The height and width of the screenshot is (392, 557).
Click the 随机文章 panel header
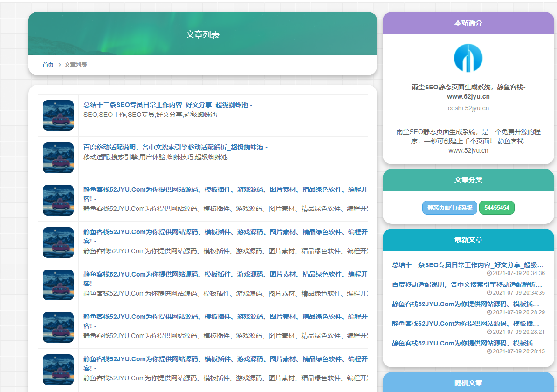(x=468, y=383)
